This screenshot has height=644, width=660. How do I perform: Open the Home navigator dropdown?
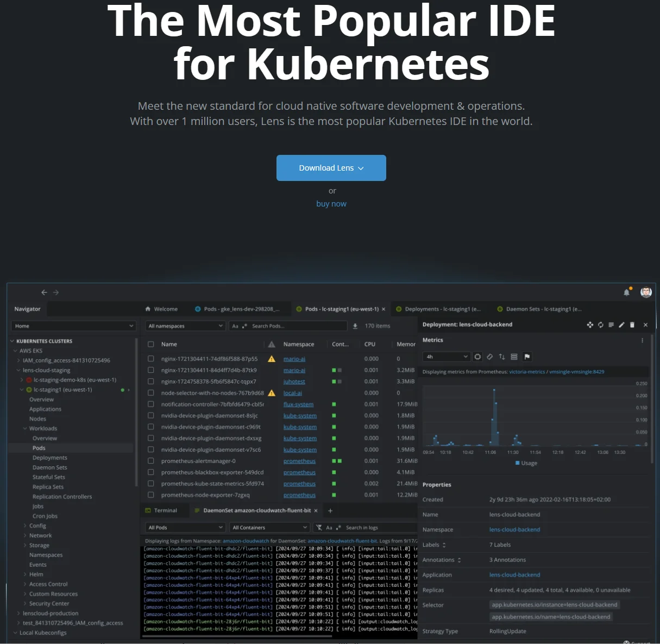point(73,326)
